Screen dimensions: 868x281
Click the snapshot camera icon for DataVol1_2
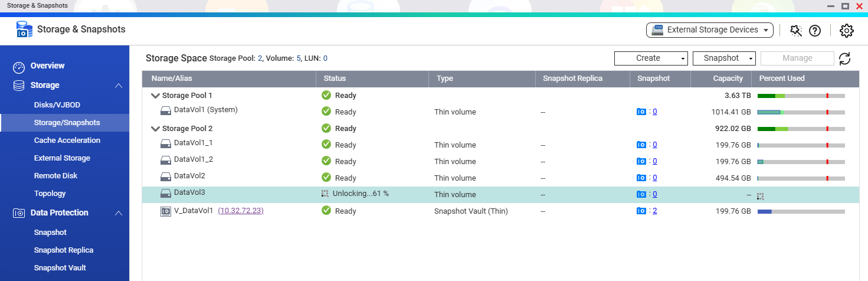coord(641,161)
